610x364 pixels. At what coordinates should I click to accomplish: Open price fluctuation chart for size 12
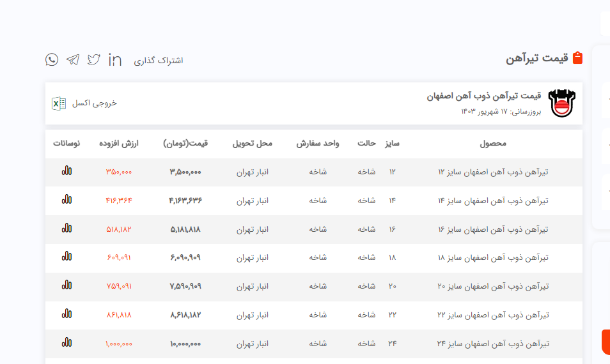click(66, 171)
